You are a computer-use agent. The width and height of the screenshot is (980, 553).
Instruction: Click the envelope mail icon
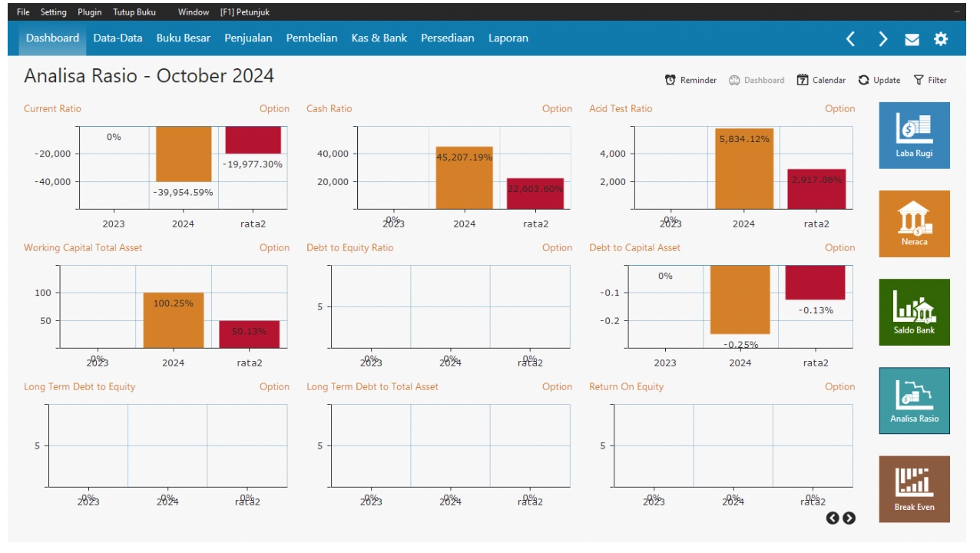pos(912,39)
